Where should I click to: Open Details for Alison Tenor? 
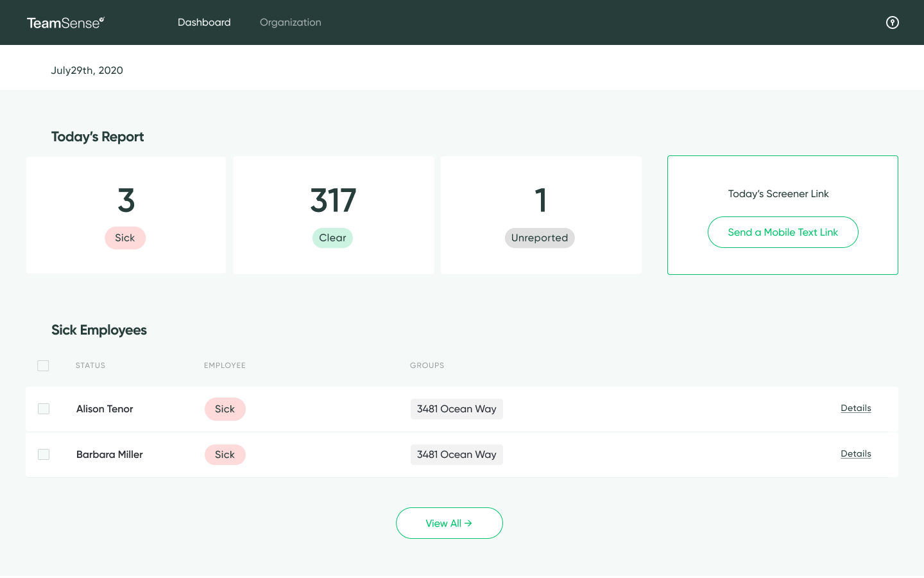coord(856,408)
